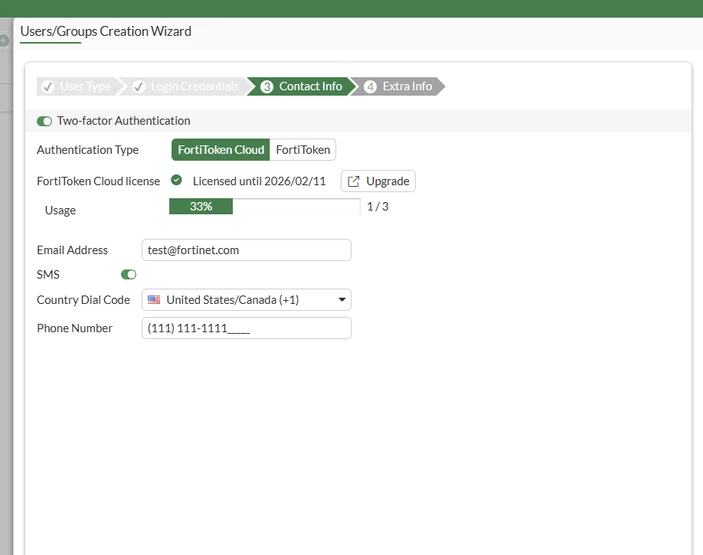The height and width of the screenshot is (555, 703).
Task: Click the Phone Number field
Action: point(246,328)
